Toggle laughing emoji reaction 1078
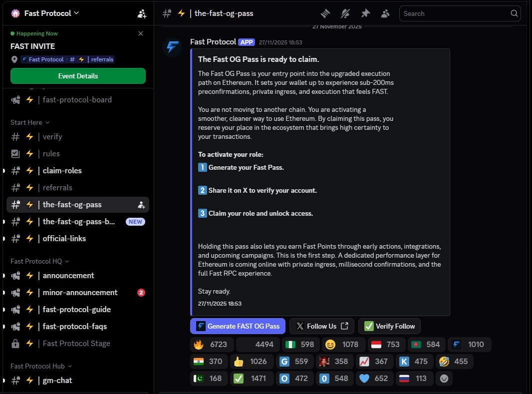 [x=343, y=345]
